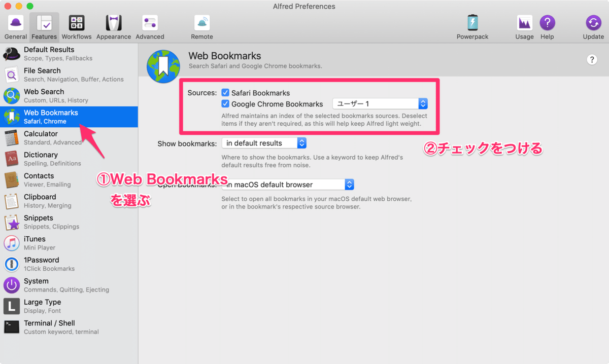Select 'Clipboard' feature row

[x=69, y=201]
